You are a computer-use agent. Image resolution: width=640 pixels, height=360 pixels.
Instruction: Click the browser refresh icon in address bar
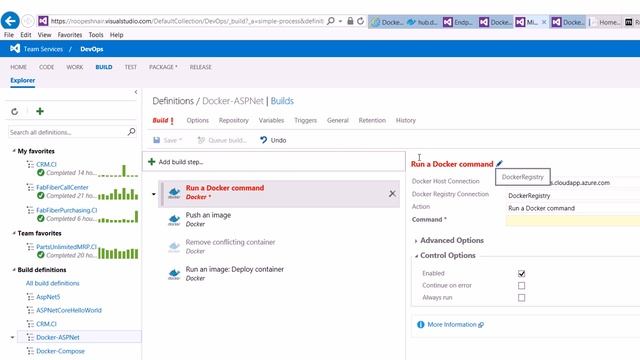tap(360, 21)
